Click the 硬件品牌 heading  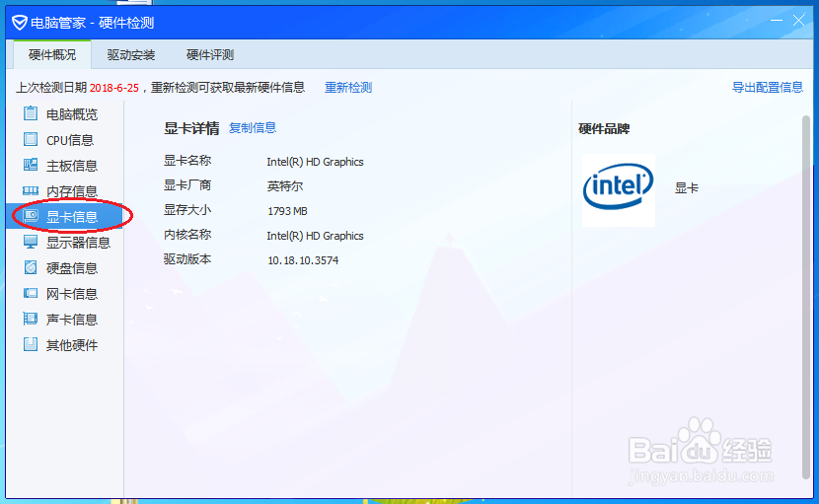point(604,128)
